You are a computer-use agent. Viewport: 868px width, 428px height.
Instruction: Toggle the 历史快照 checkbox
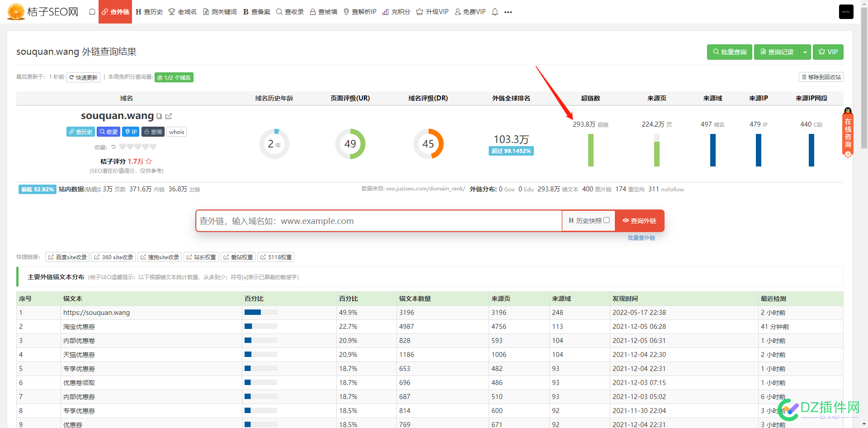coord(606,220)
